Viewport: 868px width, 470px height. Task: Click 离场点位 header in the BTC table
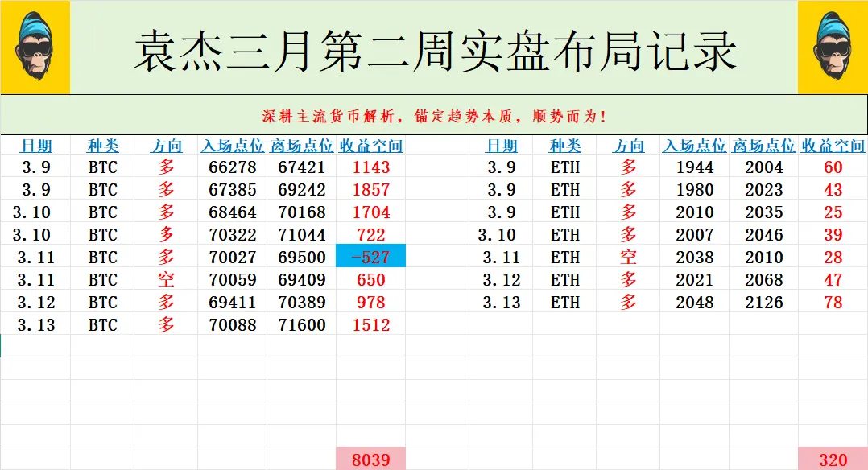coord(302,146)
